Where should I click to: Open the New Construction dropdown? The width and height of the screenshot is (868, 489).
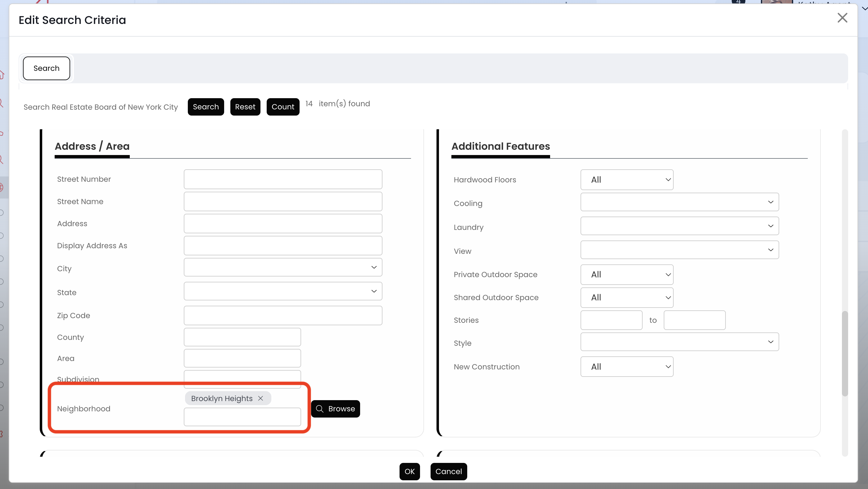[626, 367]
